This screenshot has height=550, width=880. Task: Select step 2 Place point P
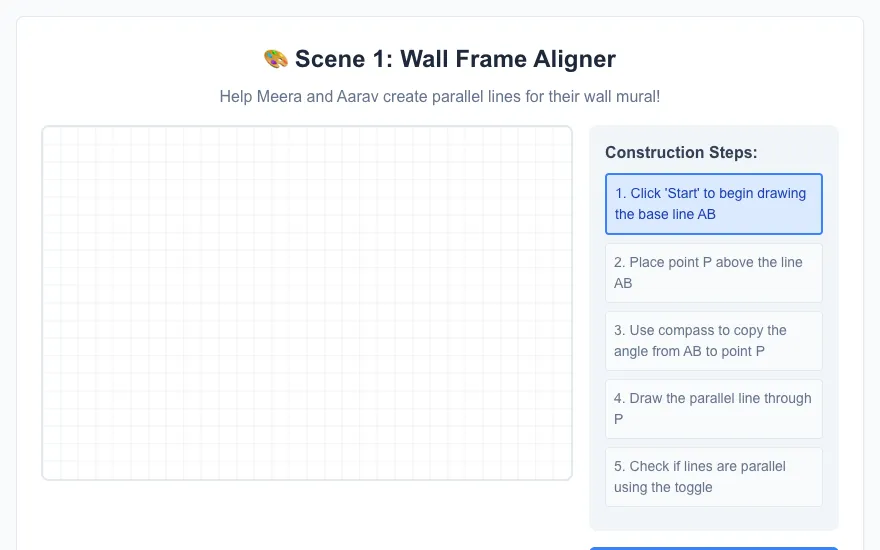click(x=713, y=273)
